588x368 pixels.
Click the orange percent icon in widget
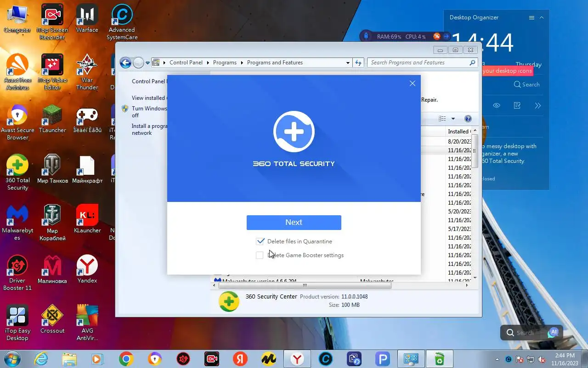coord(436,36)
